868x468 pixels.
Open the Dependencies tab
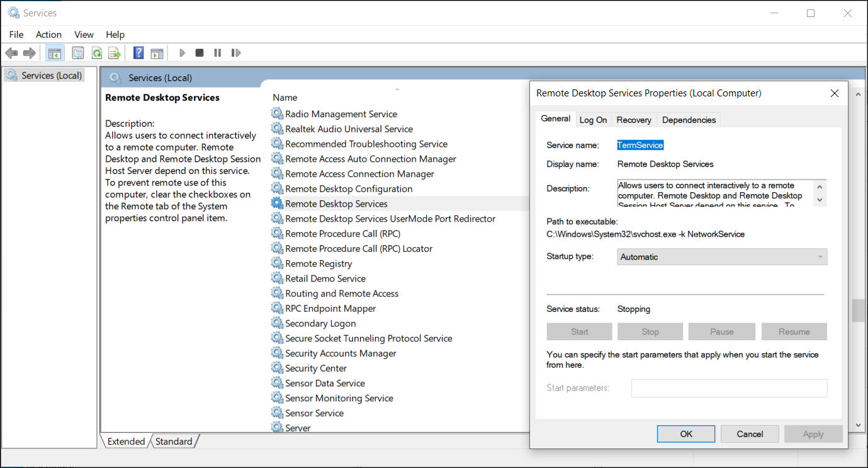click(689, 119)
